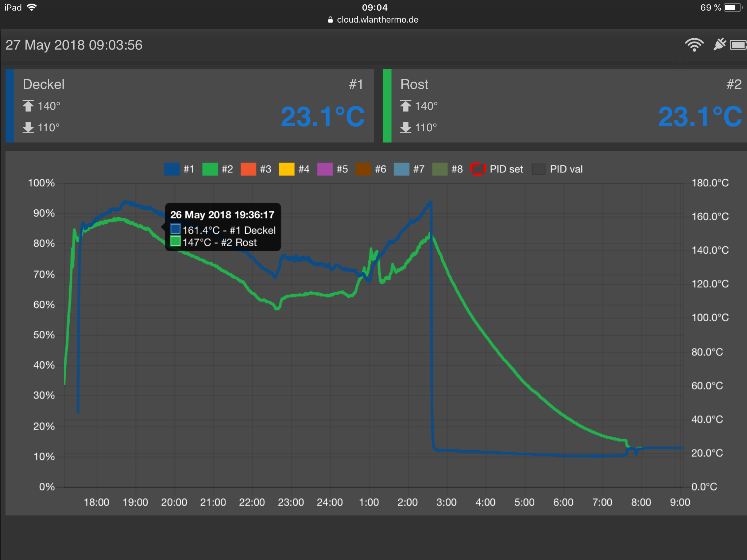Image resolution: width=747 pixels, height=560 pixels.
Task: Click the 27 May 2018 timestamp header
Action: point(74,45)
